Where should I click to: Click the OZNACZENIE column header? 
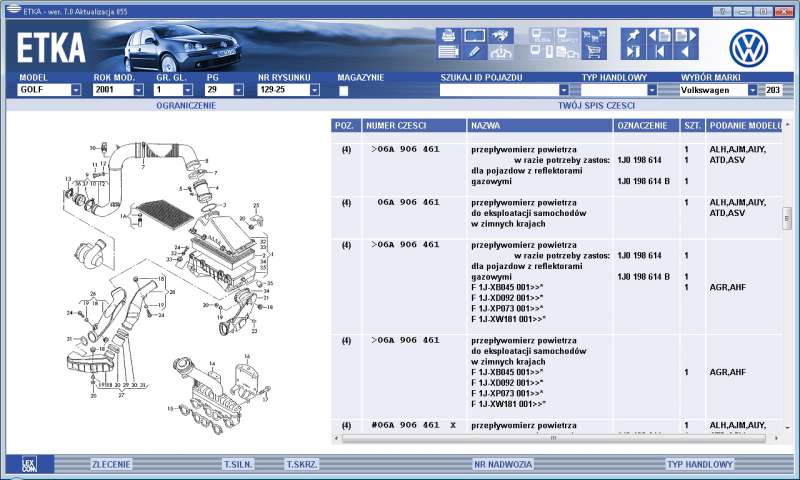646,125
